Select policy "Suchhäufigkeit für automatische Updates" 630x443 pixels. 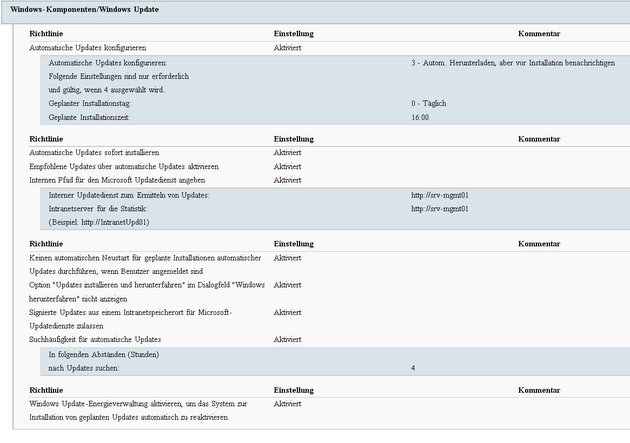coord(95,340)
